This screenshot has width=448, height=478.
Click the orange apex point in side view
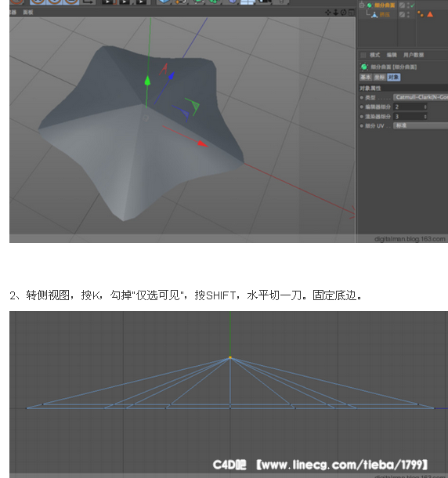230,357
